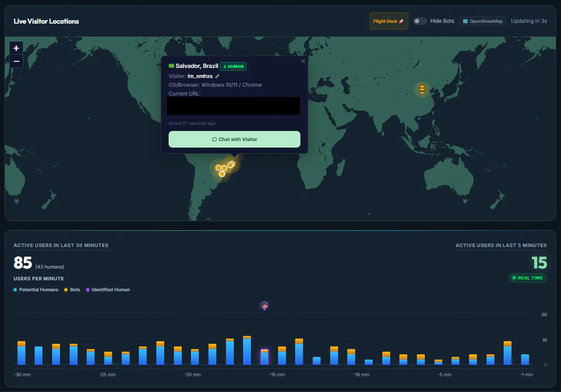
Task: Toggle the Hide Bots switch
Action: (420, 21)
